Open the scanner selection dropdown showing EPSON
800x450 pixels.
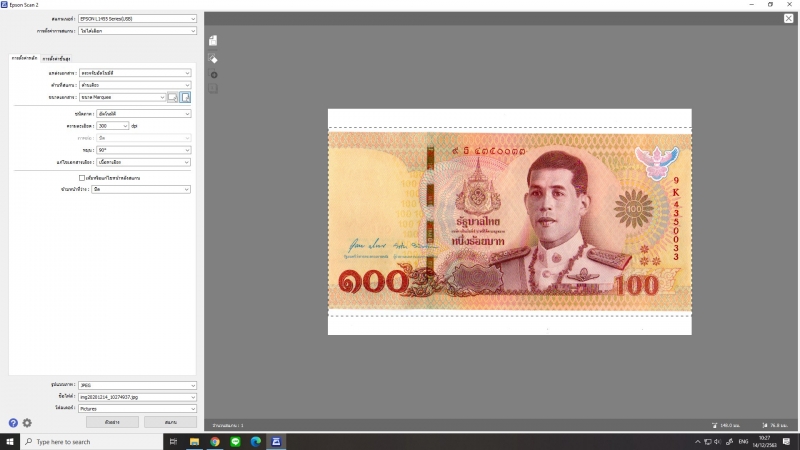pyautogui.click(x=137, y=19)
